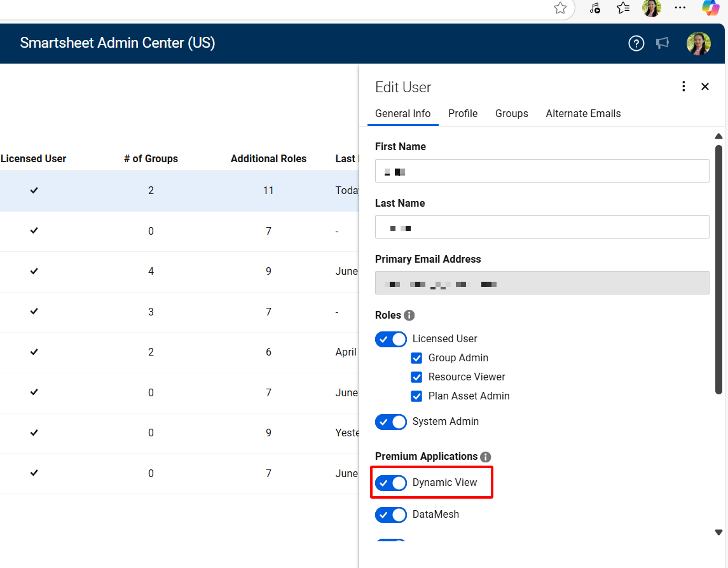Click the Premium Applications info icon
This screenshot has width=728, height=568.
click(486, 457)
